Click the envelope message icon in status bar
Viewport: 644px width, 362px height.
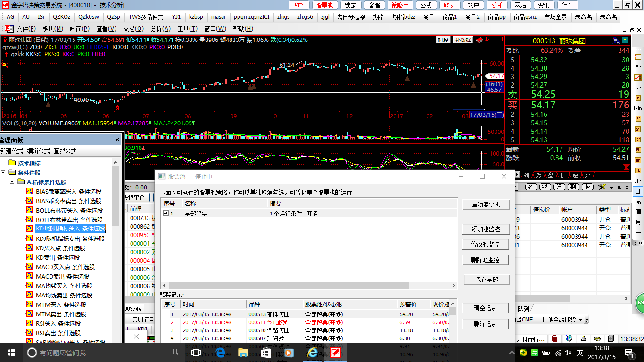(597, 338)
